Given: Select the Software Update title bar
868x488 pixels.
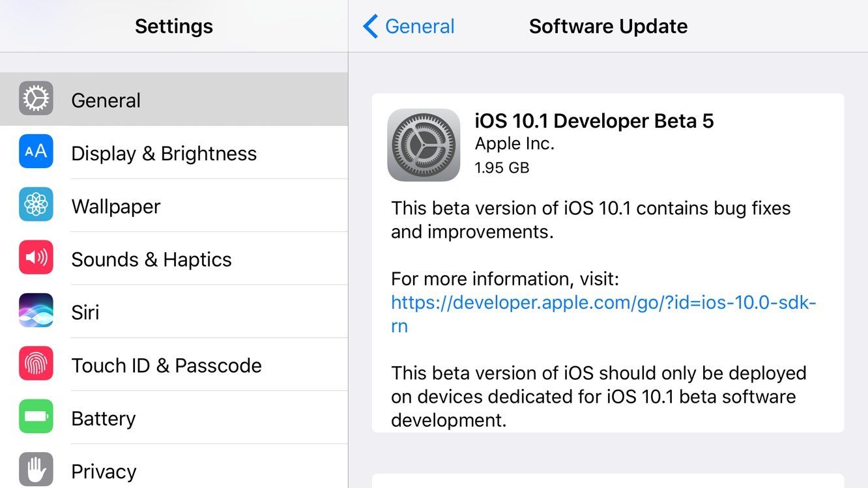Looking at the screenshot, I should tap(608, 26).
